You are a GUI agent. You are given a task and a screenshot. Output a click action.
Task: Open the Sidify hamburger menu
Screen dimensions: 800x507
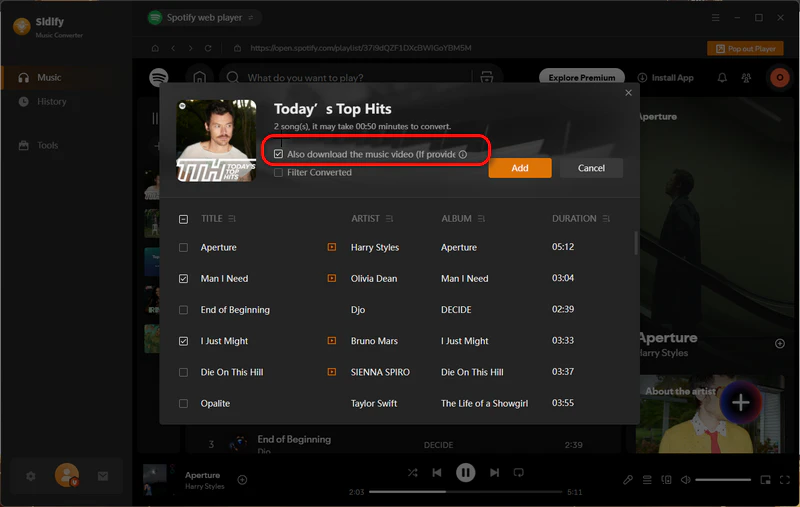click(x=715, y=18)
